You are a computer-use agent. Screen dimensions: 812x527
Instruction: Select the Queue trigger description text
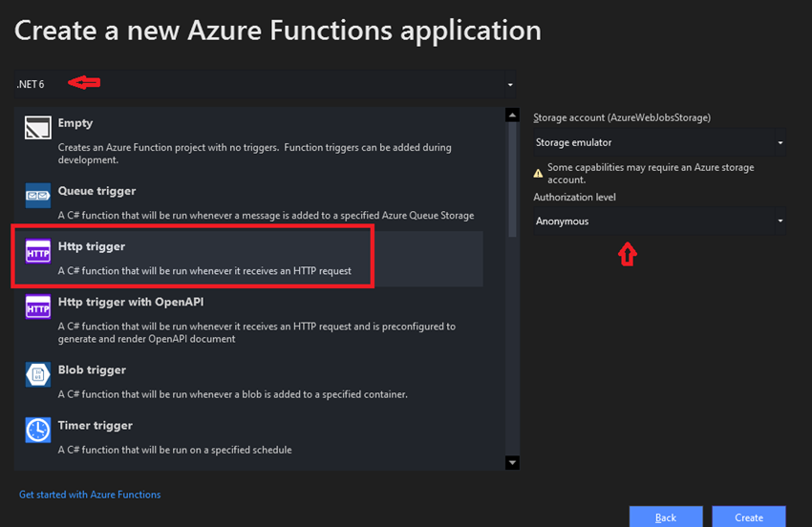(x=266, y=216)
